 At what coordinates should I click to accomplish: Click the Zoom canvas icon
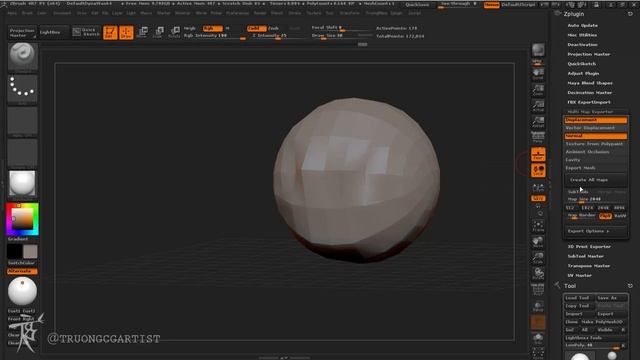[x=538, y=90]
